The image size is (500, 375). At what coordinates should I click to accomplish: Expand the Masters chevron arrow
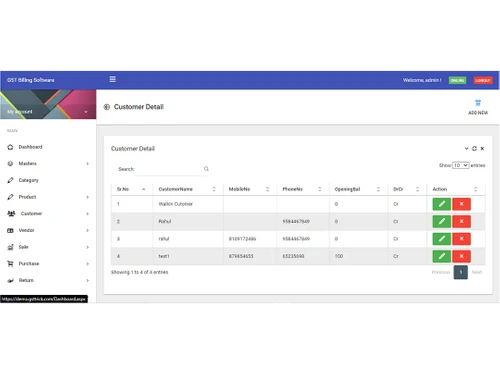(x=88, y=164)
